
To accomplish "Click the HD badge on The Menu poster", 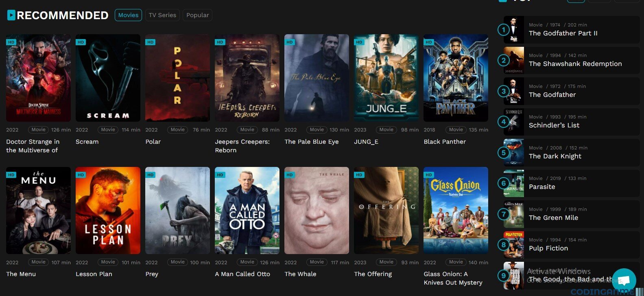I will pyautogui.click(x=11, y=175).
